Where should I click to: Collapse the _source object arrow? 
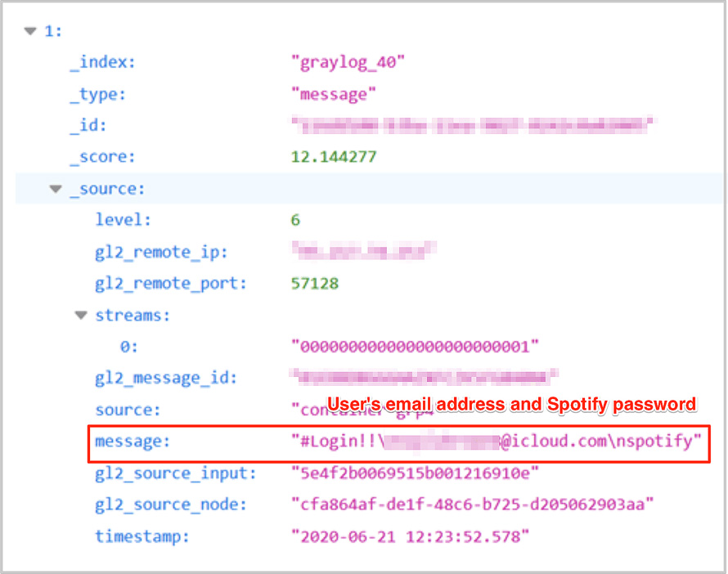click(x=56, y=189)
